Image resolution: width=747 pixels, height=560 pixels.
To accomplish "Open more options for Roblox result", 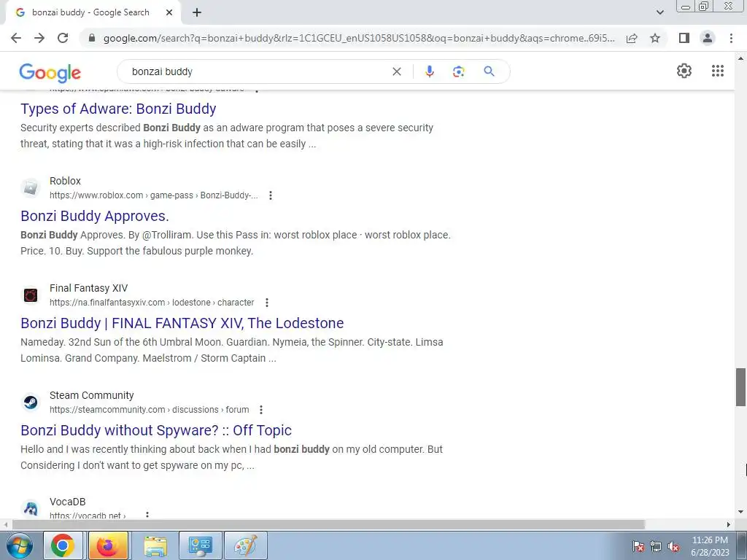I will (x=270, y=195).
